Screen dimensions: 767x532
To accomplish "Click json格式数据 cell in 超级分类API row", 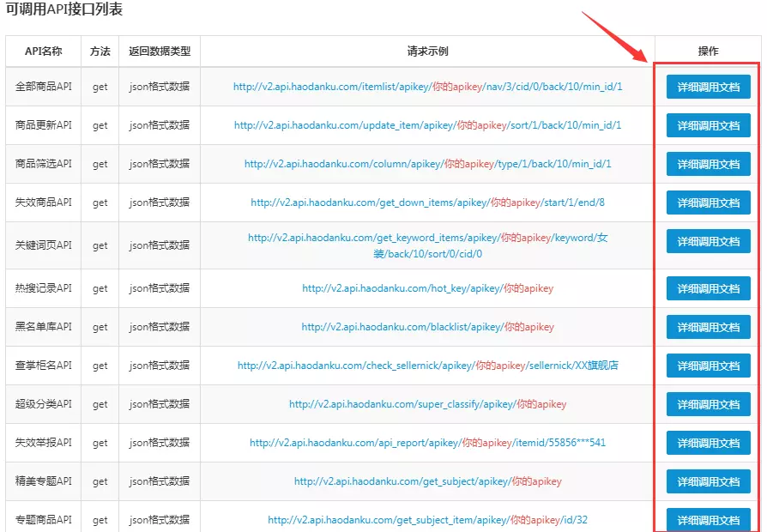I will click(x=160, y=404).
